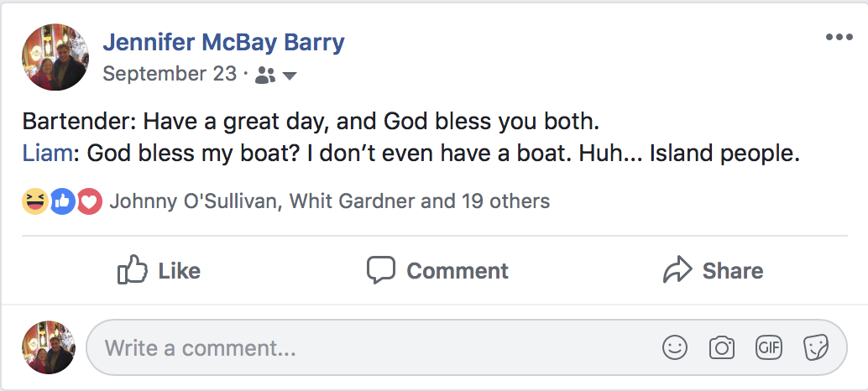Click the red heart love reaction

[89, 201]
